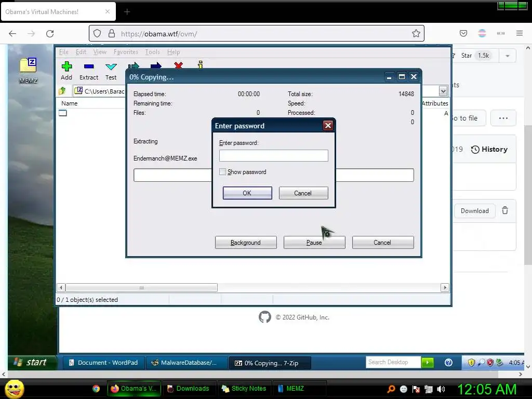Open a new browser tab with plus
The height and width of the screenshot is (399, 532).
[x=127, y=12]
